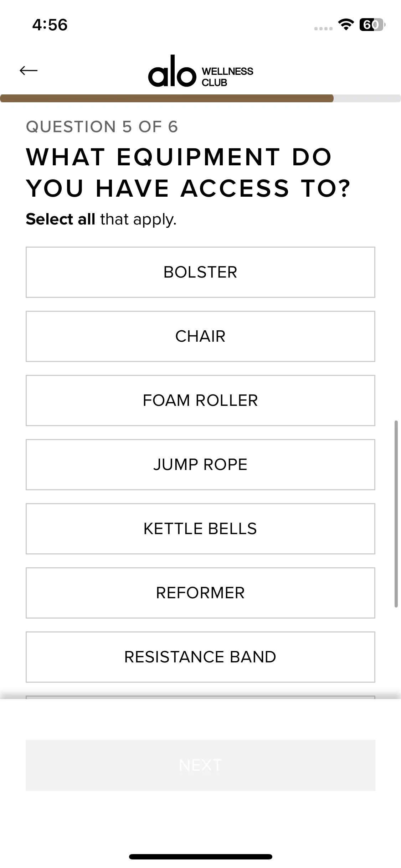Click the vertical scrollbar thumb

pos(396,514)
